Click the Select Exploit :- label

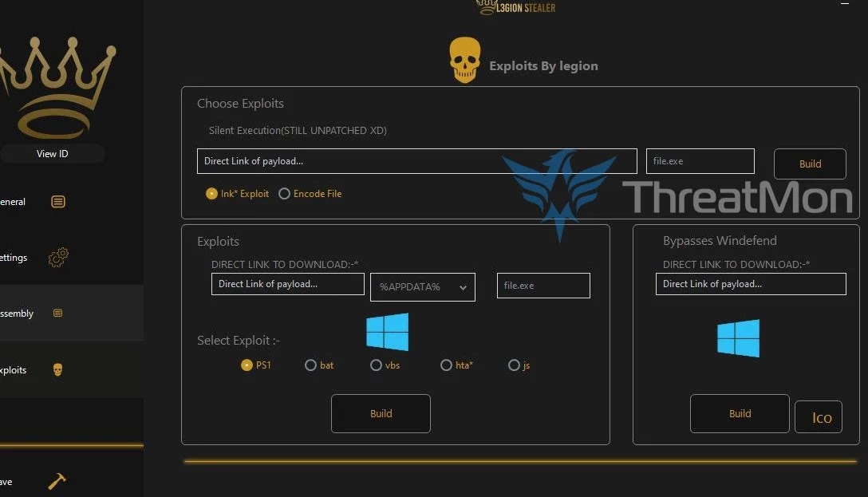tap(239, 341)
